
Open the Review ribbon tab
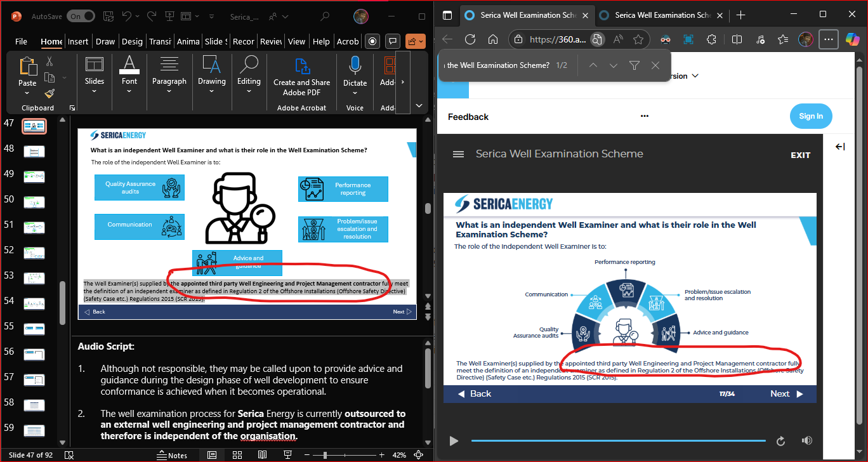click(271, 41)
